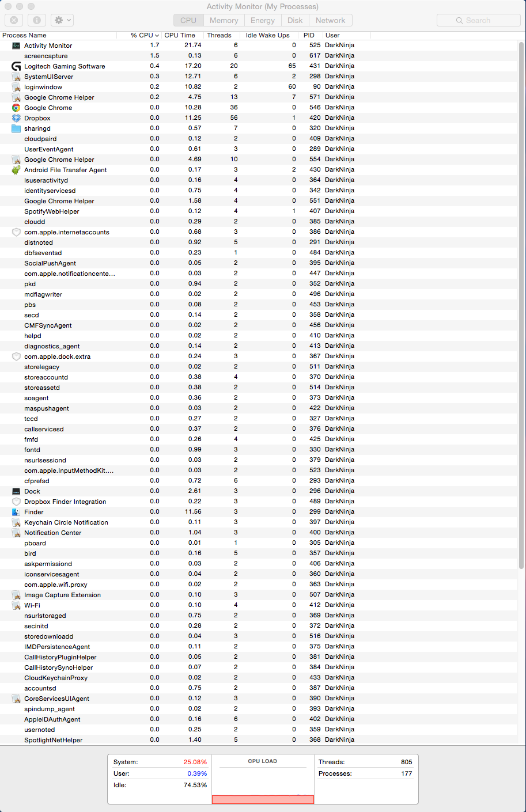Click the vertical scrollbar of the process list
The height and width of the screenshot is (812, 526).
522,305
